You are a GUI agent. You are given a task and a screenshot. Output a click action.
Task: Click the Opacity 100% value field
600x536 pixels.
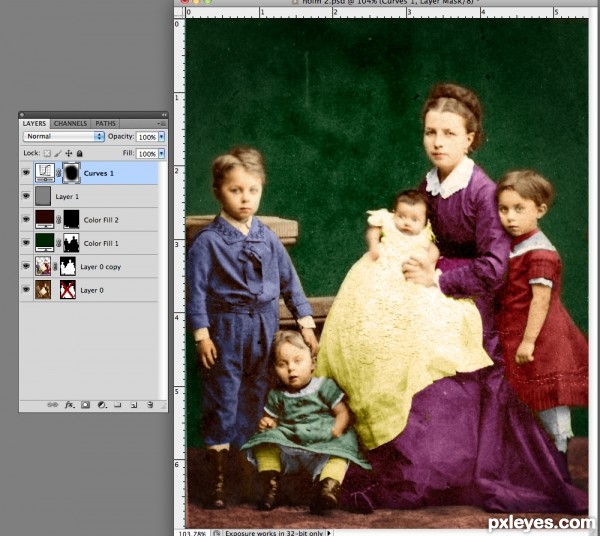[x=147, y=137]
